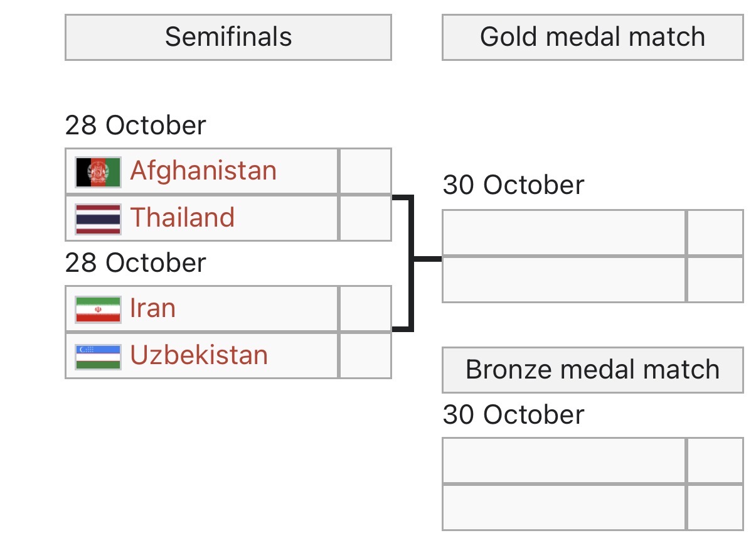756x538 pixels.
Task: Click the second bronze medal team slot
Action: 564,507
